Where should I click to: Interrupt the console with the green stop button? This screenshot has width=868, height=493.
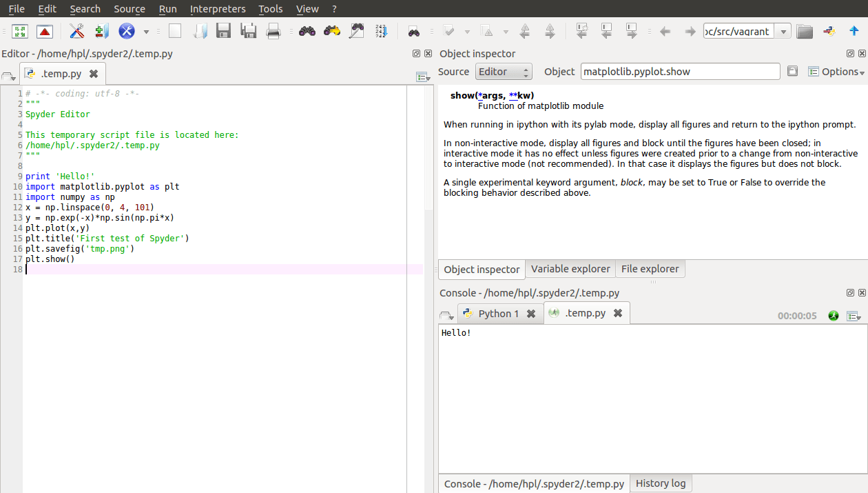(834, 315)
